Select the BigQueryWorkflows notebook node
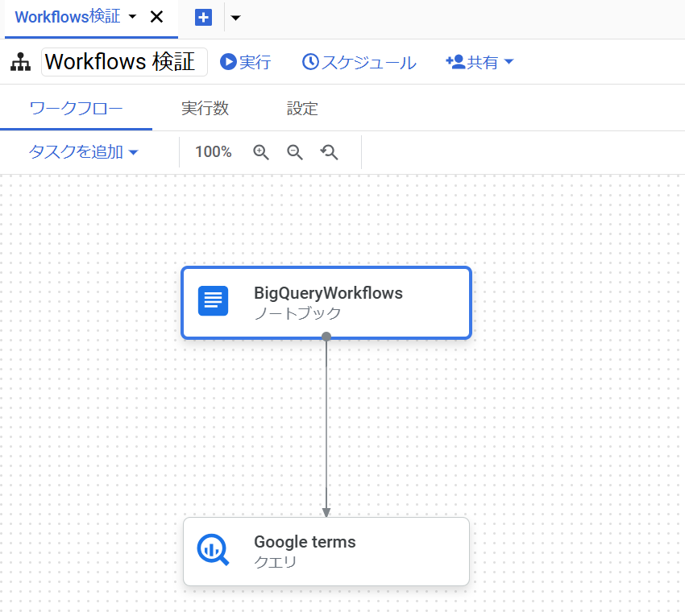This screenshot has width=685, height=616. 326,303
